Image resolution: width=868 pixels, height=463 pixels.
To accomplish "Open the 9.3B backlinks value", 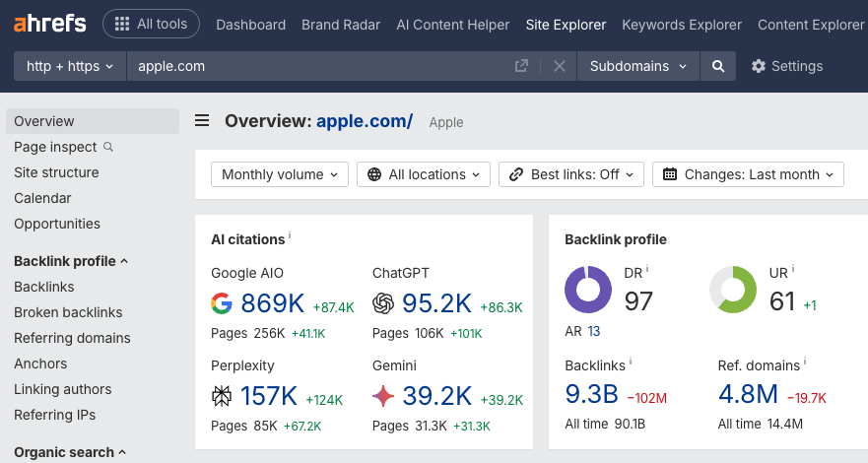I will [591, 394].
